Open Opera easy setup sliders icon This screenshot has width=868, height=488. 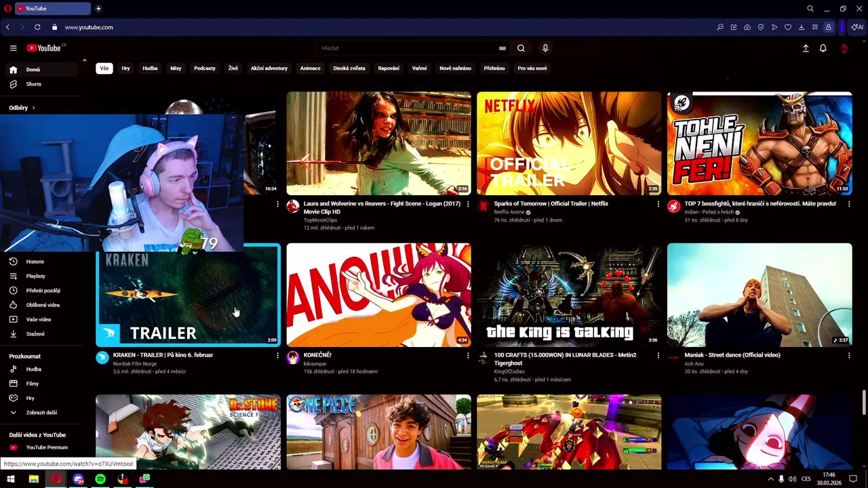click(x=814, y=27)
